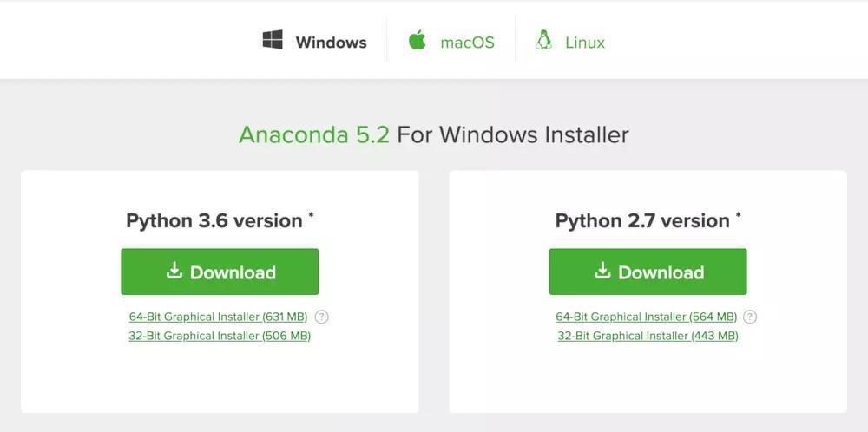The width and height of the screenshot is (868, 432).
Task: Open 32-Bit Graphical Installer (443 MB) link
Action: [x=648, y=336]
